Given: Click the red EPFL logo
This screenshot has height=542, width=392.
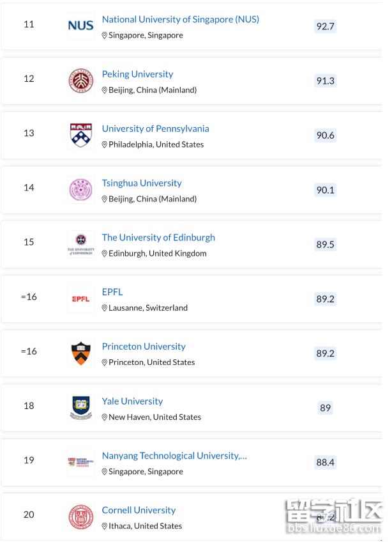Looking at the screenshot, I should tap(81, 299).
